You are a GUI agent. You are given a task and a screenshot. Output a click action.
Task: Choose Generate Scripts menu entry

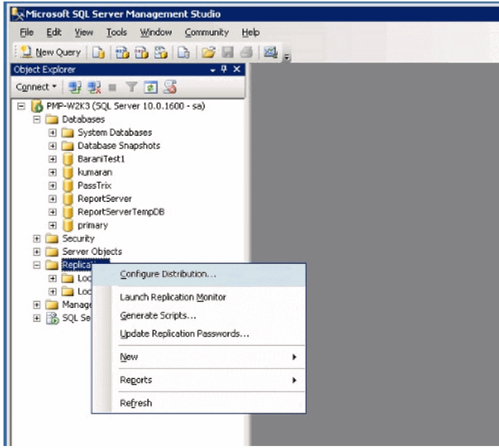coord(199,316)
